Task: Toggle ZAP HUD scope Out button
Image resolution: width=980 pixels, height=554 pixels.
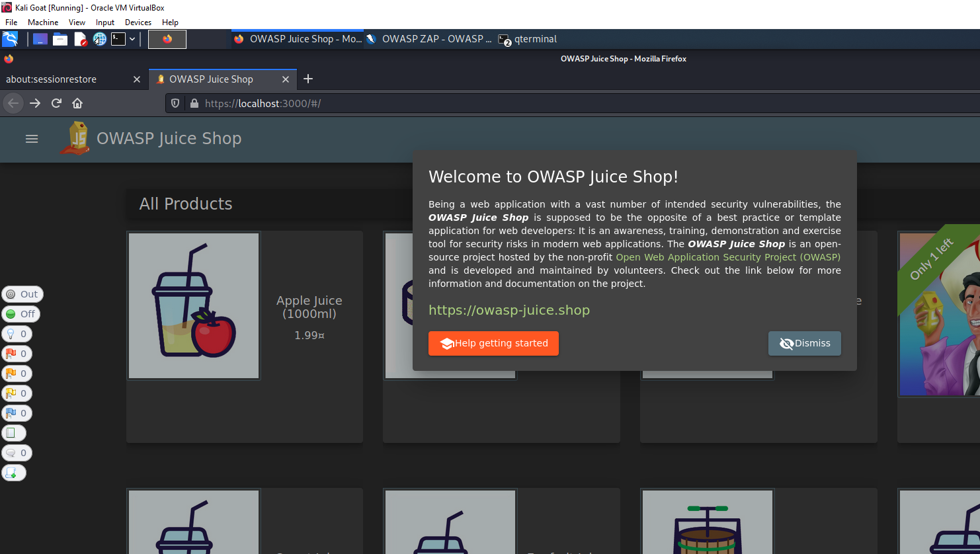Action: tap(22, 294)
